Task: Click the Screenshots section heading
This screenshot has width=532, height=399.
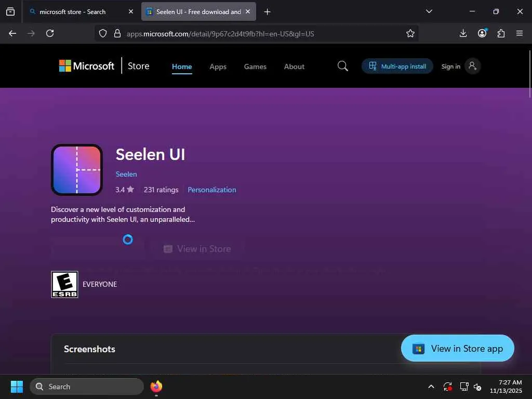Action: [89, 349]
